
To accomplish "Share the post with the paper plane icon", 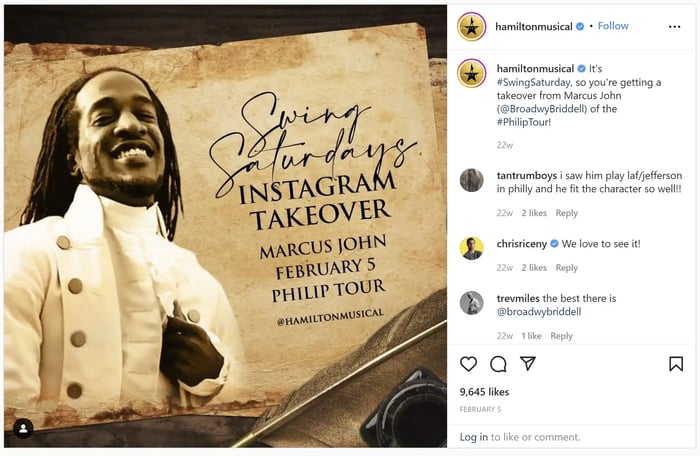I will tap(528, 364).
